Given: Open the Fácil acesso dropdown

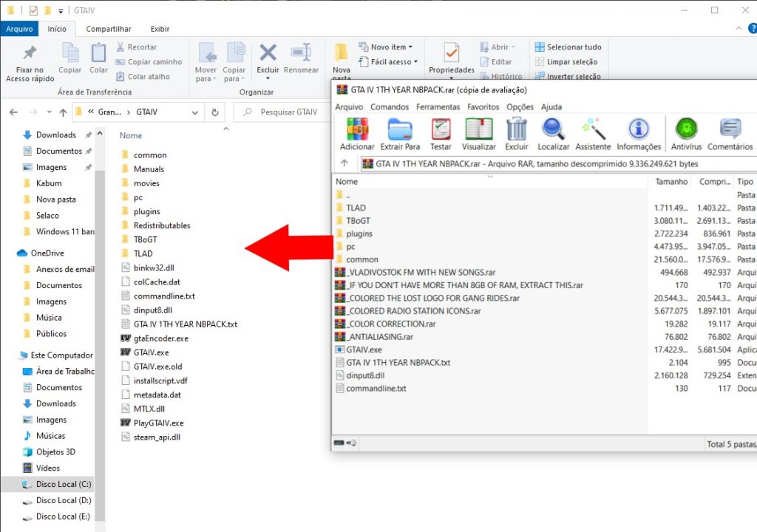Looking at the screenshot, I should 389,62.
